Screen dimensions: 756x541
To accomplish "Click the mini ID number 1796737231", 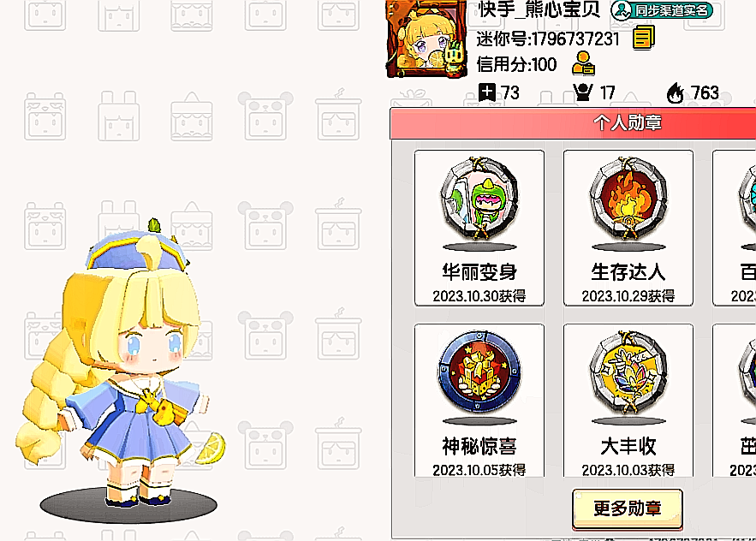I will click(x=575, y=39).
